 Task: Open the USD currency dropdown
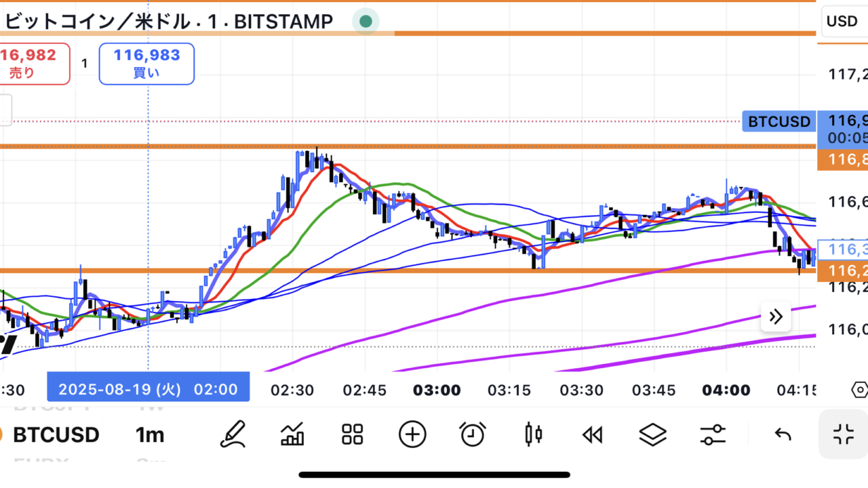point(842,21)
